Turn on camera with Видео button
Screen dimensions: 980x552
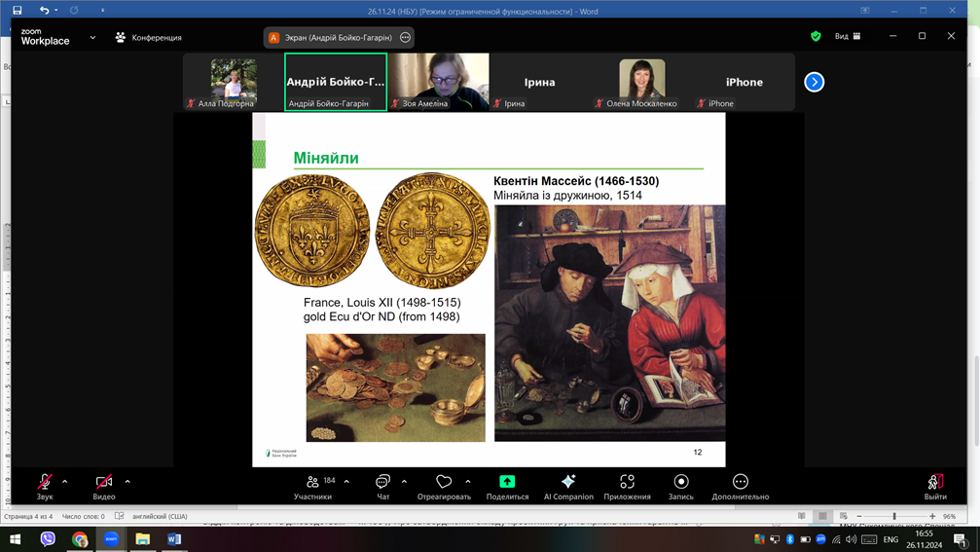point(104,483)
